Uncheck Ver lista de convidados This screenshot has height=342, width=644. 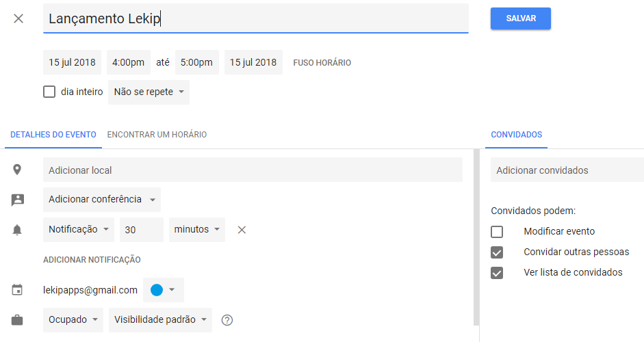(x=497, y=273)
